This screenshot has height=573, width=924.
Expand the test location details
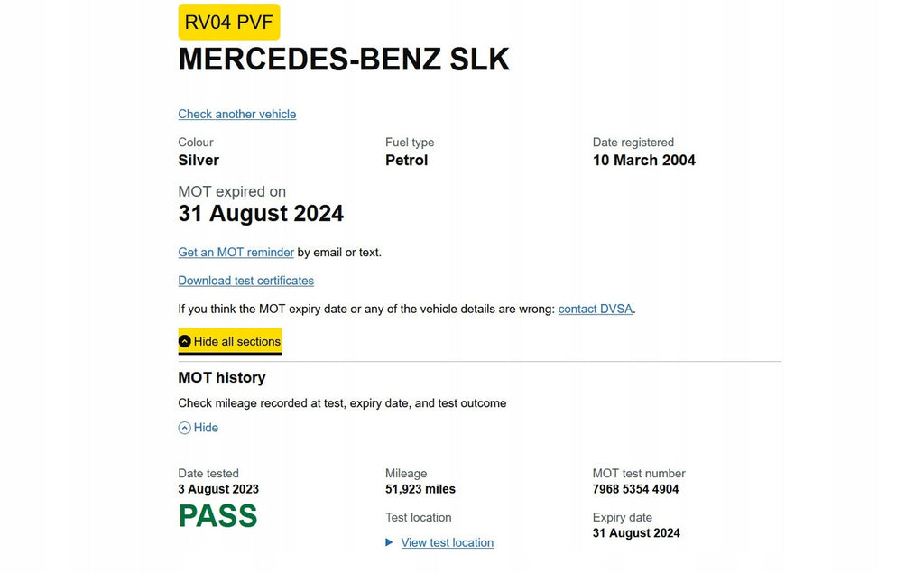pos(446,542)
